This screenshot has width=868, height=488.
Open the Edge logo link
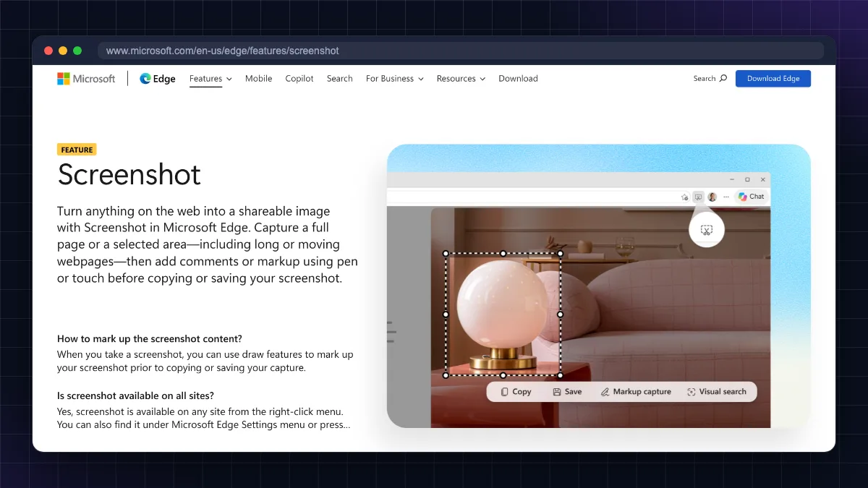click(x=158, y=79)
